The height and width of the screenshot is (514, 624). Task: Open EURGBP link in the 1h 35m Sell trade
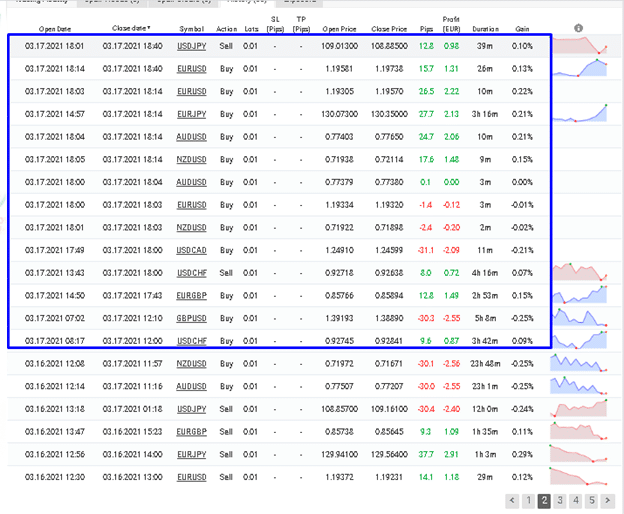point(191,432)
